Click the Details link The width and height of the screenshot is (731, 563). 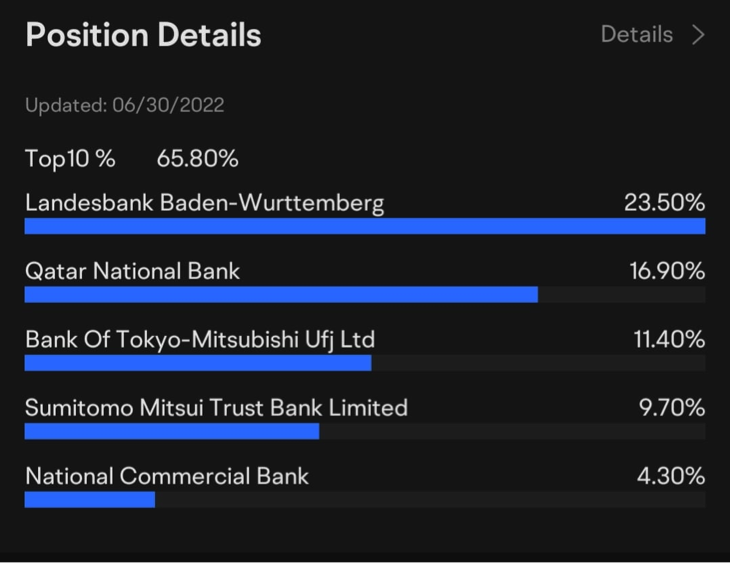pos(637,34)
